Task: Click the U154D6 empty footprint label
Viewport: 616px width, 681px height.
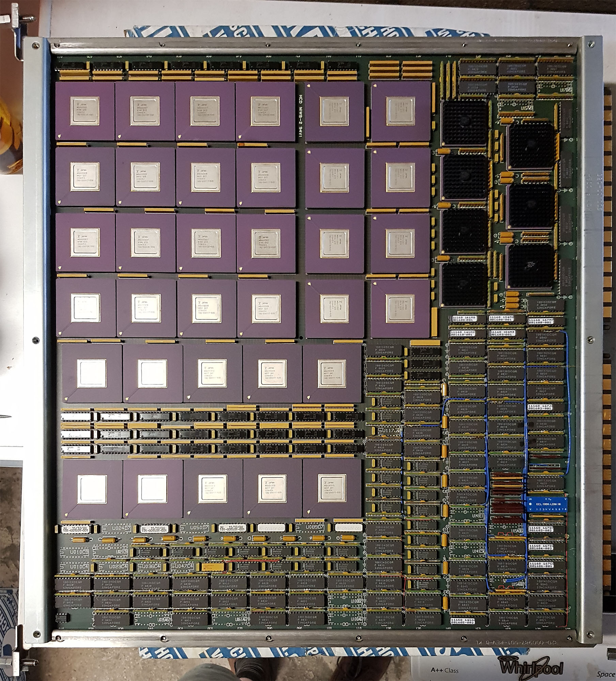Action: coord(517,531)
